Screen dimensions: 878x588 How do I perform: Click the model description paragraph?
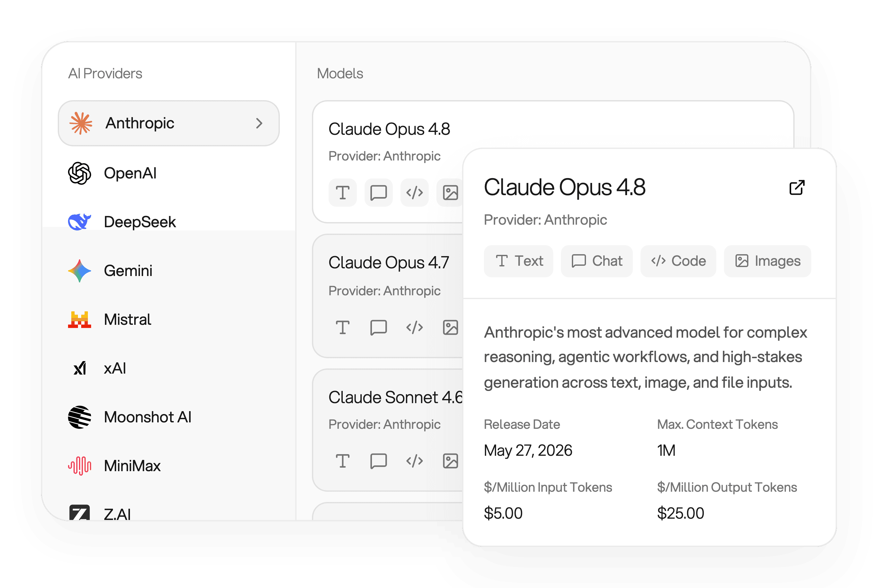point(645,358)
